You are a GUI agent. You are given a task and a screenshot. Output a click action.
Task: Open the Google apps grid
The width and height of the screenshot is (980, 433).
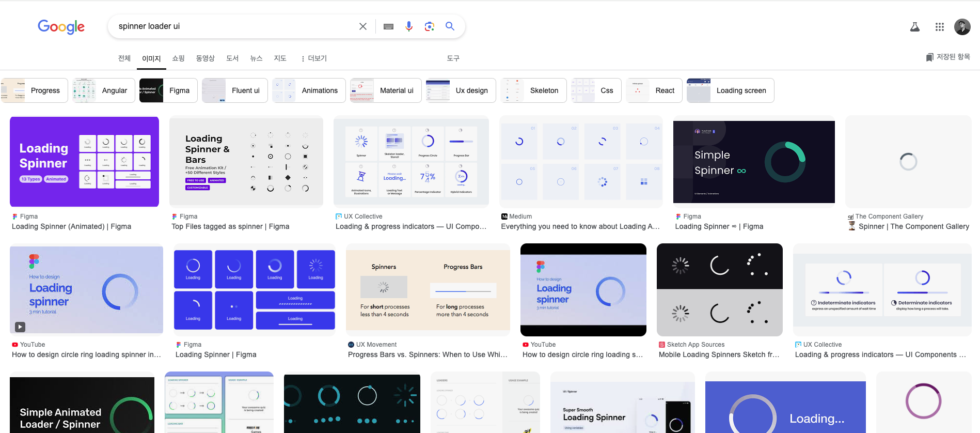[940, 27]
